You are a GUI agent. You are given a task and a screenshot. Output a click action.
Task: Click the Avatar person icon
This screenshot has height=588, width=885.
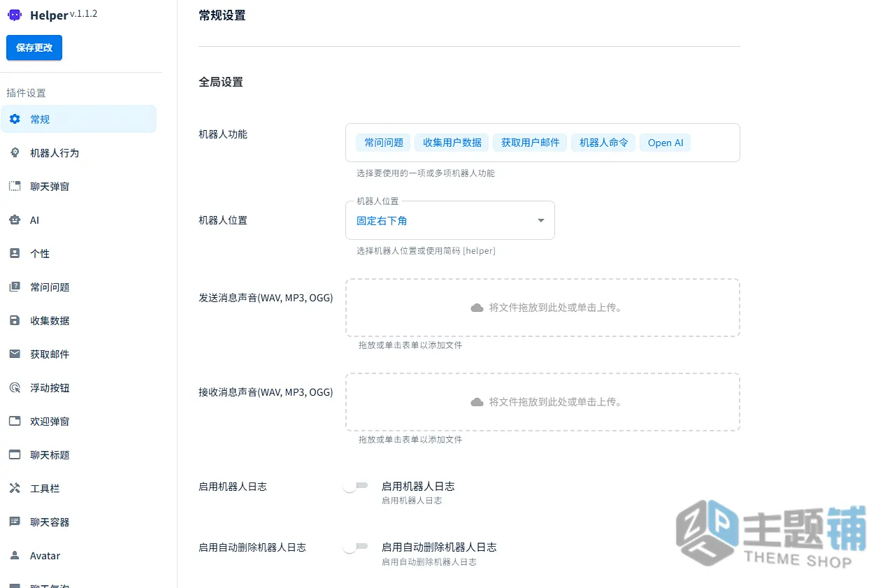click(15, 555)
